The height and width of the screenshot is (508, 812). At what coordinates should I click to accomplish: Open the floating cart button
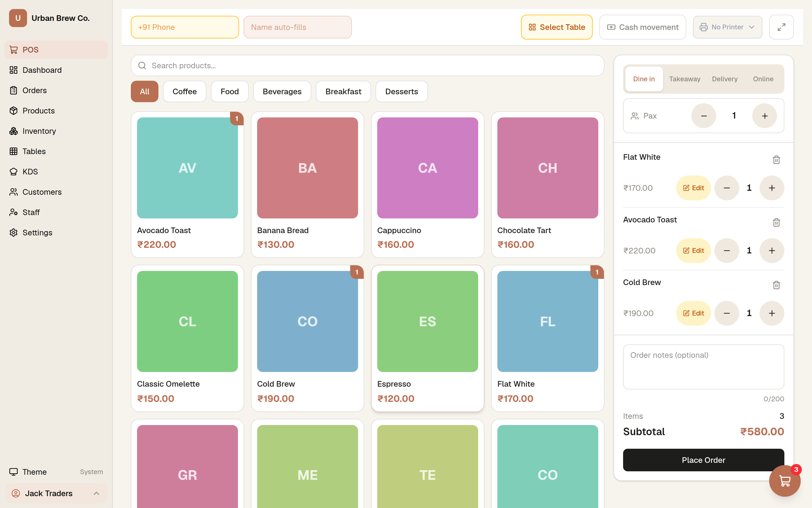point(784,481)
